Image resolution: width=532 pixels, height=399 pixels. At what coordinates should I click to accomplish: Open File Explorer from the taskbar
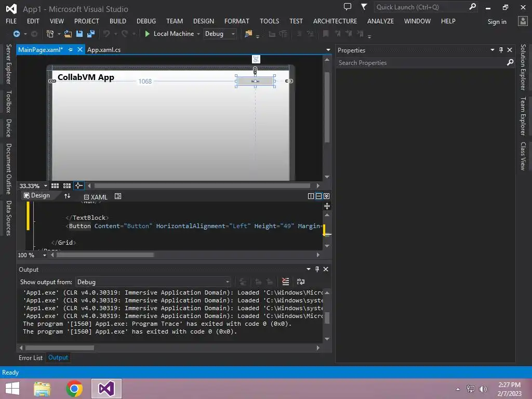(43, 389)
